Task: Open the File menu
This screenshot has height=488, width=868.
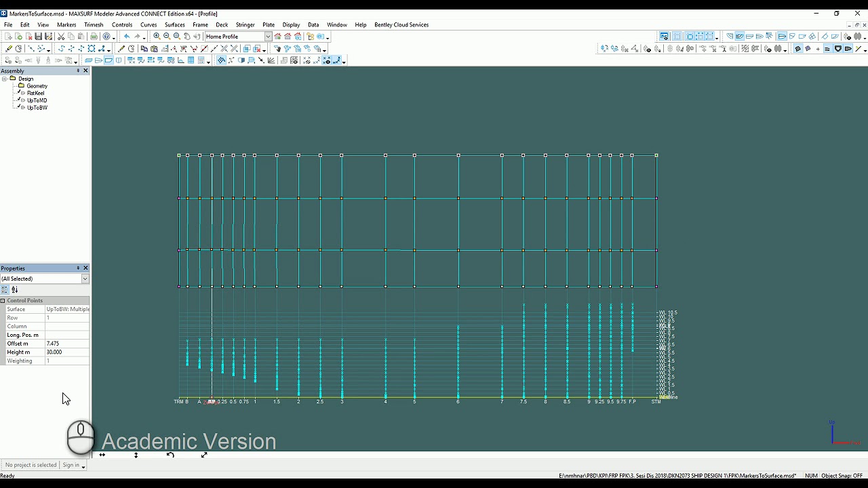Action: tap(8, 24)
